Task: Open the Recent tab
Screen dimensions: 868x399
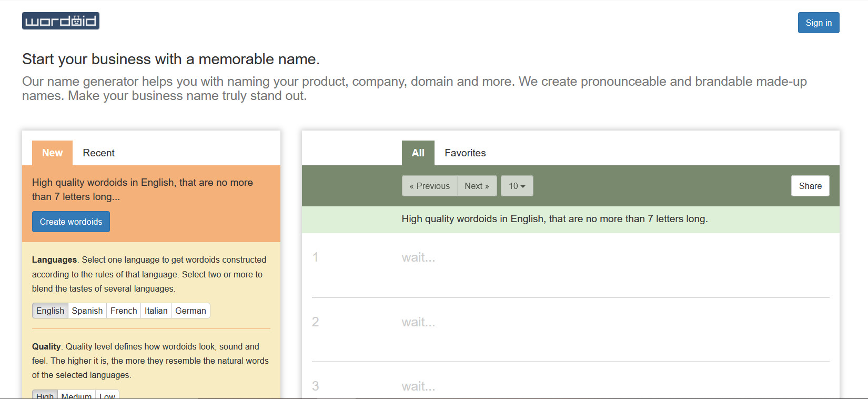Action: click(98, 153)
